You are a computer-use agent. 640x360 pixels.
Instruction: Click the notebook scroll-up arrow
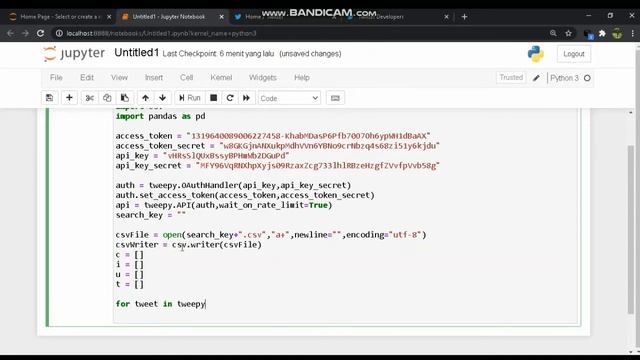point(631,112)
